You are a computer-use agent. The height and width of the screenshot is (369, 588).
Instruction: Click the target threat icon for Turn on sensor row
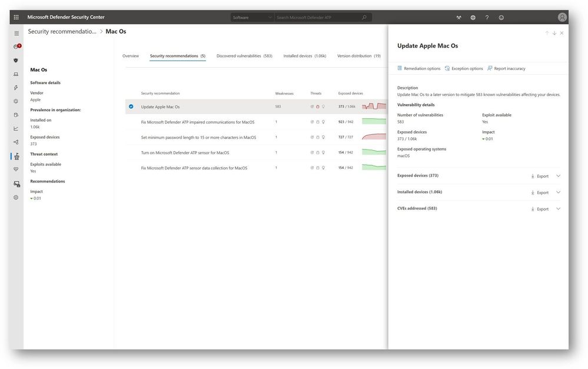pyautogui.click(x=312, y=152)
